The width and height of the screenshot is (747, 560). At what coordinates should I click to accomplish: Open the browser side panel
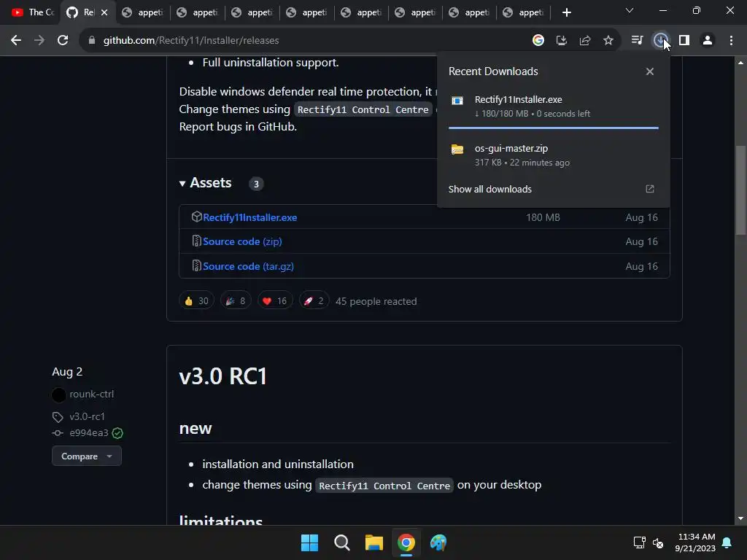684,41
